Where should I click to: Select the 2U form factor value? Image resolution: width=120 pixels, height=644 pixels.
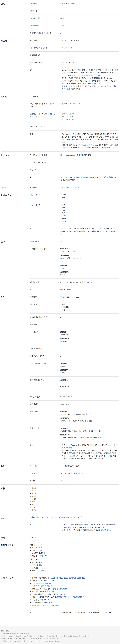click(61, 241)
